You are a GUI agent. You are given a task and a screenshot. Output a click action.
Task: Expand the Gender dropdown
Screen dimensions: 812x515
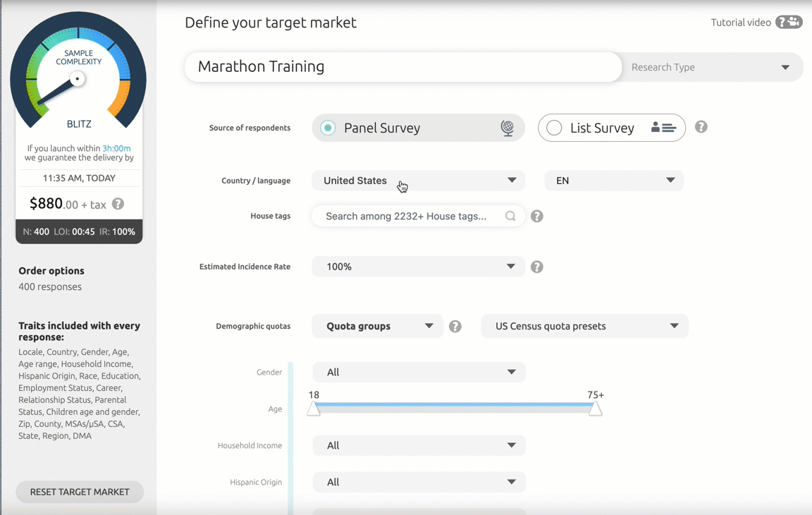419,372
